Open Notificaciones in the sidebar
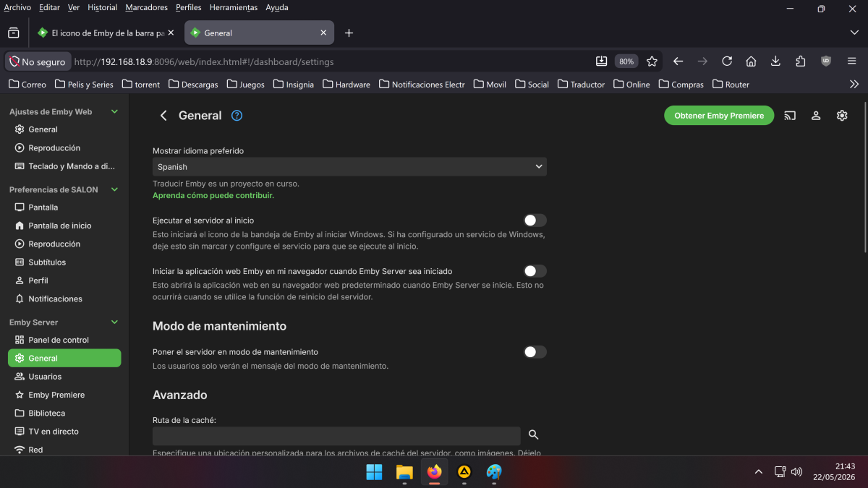Image resolution: width=868 pixels, height=488 pixels. (64, 299)
